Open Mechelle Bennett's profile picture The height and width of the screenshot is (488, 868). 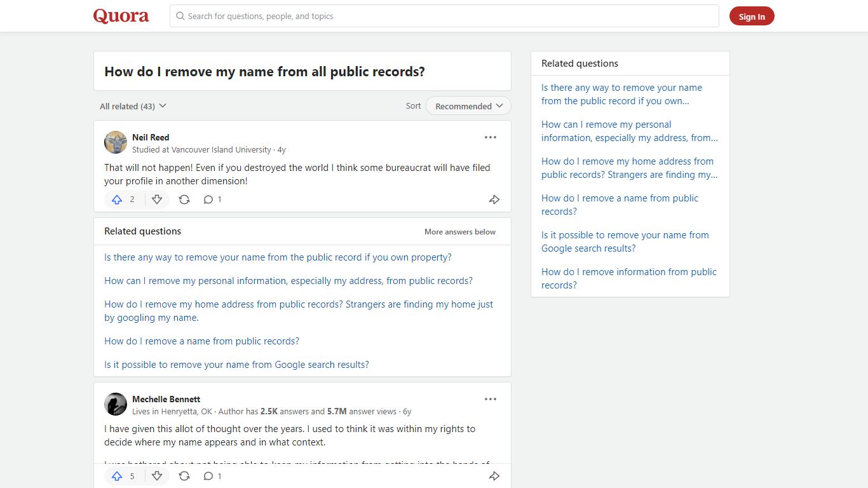click(116, 404)
